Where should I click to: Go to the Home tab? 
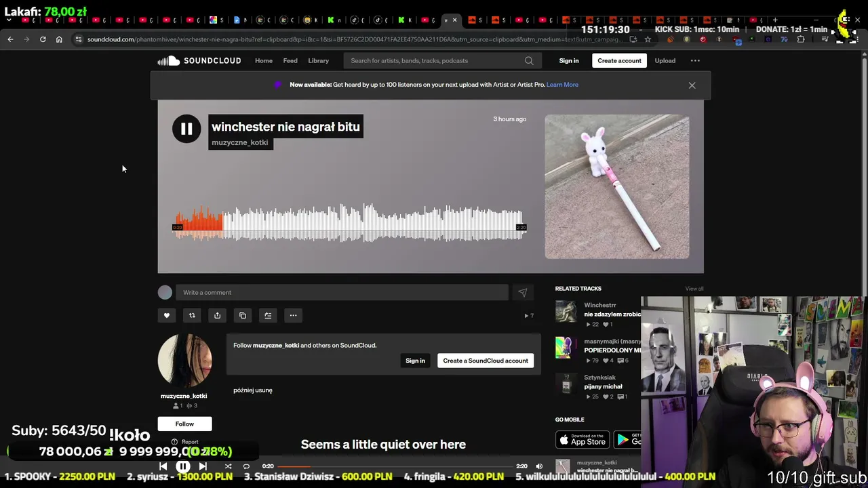click(x=264, y=61)
